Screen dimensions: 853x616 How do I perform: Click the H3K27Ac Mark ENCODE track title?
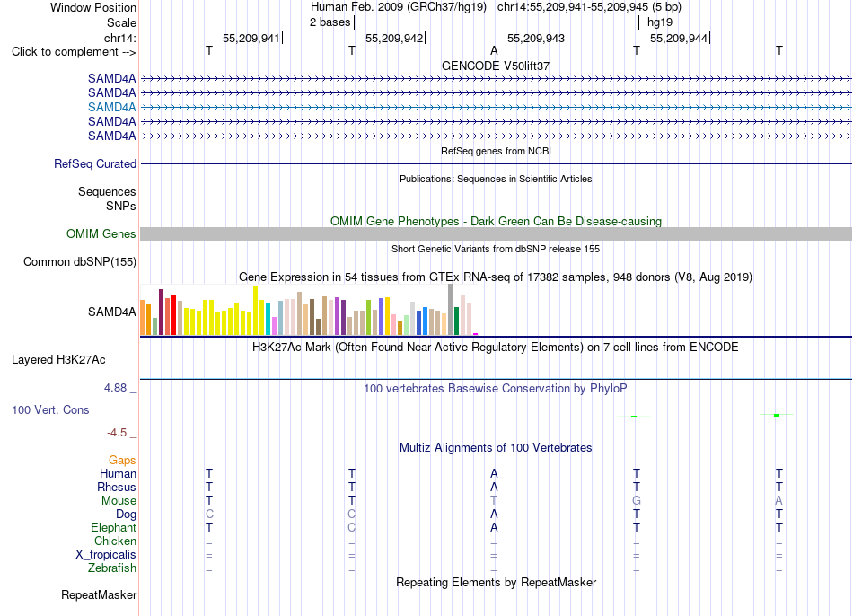pos(496,348)
